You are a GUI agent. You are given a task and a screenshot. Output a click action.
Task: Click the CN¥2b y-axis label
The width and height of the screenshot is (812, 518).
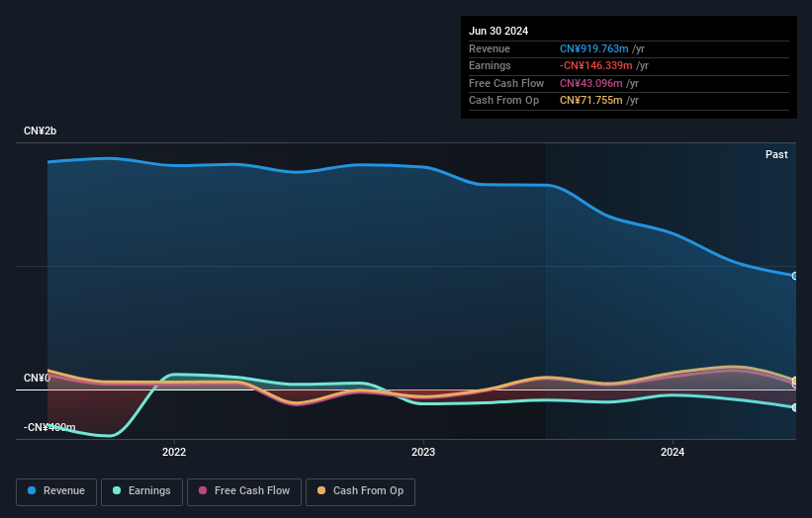(x=40, y=130)
